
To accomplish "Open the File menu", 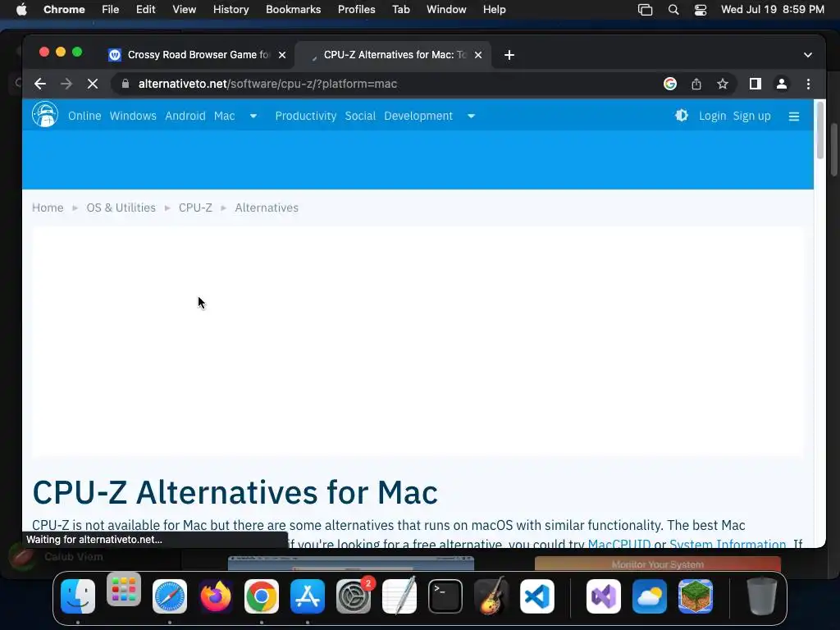I will [111, 9].
